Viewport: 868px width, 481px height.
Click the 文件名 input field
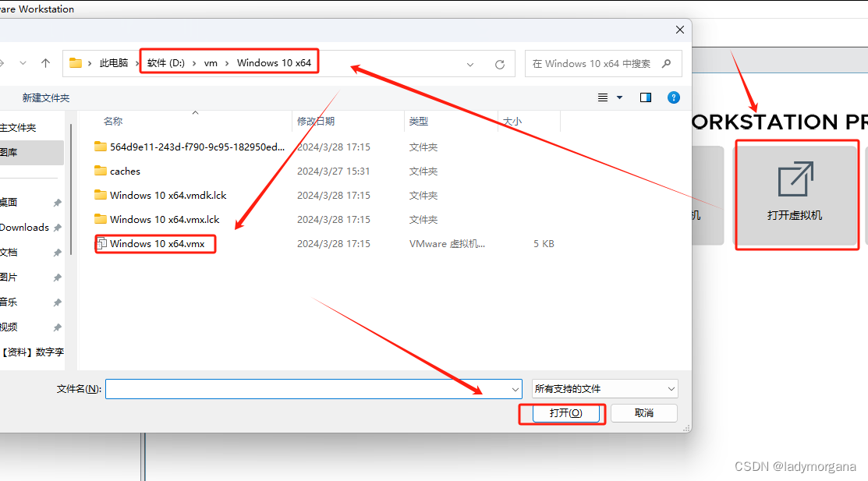[x=314, y=389]
